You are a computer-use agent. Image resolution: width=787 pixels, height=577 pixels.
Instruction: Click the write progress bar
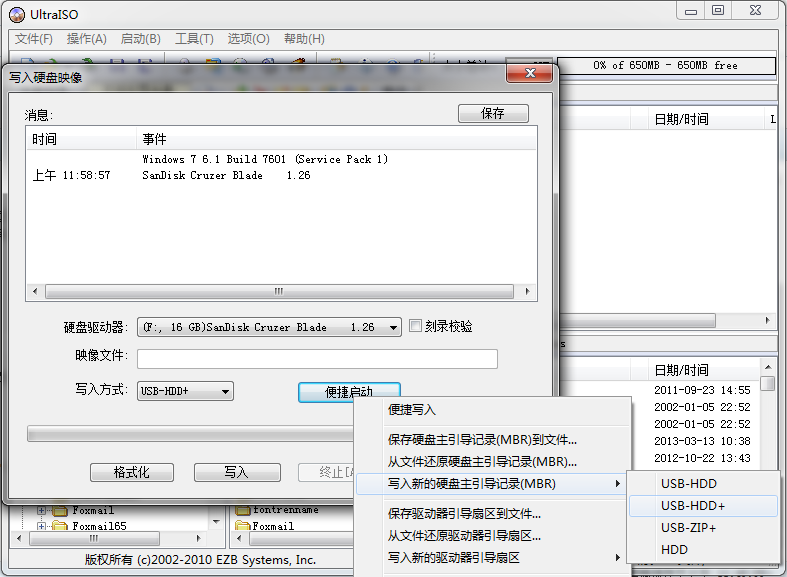click(x=191, y=434)
